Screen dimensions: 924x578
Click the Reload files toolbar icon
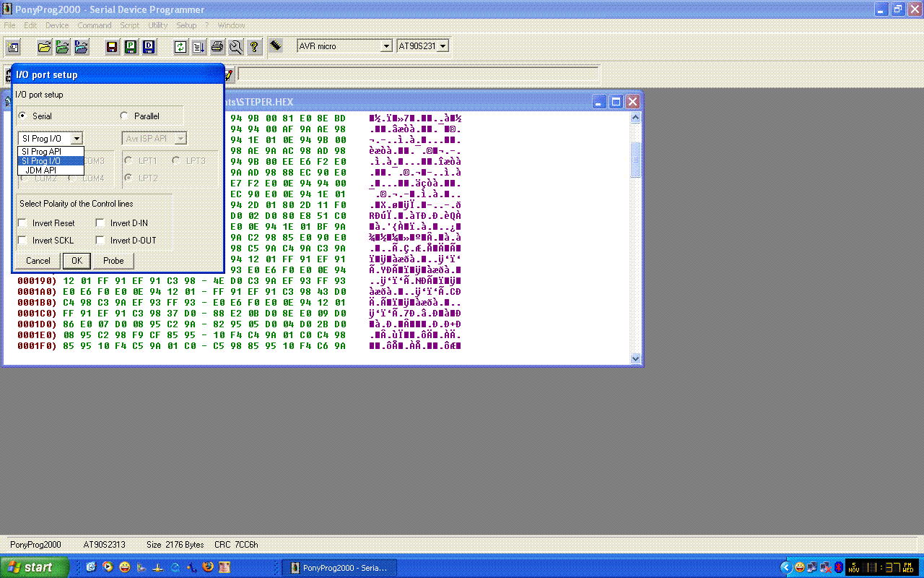[x=180, y=47]
